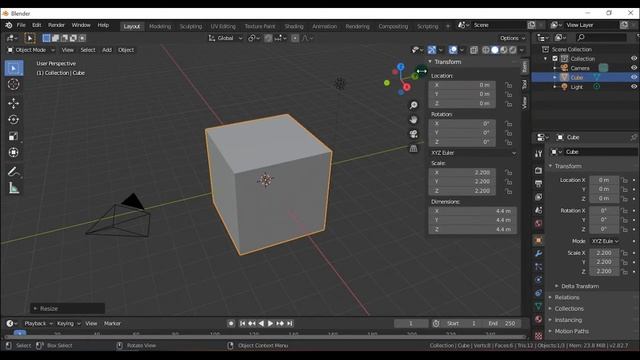Viewport: 640px width, 360px height.
Task: Open the Output properties printer icon
Action: 538,184
